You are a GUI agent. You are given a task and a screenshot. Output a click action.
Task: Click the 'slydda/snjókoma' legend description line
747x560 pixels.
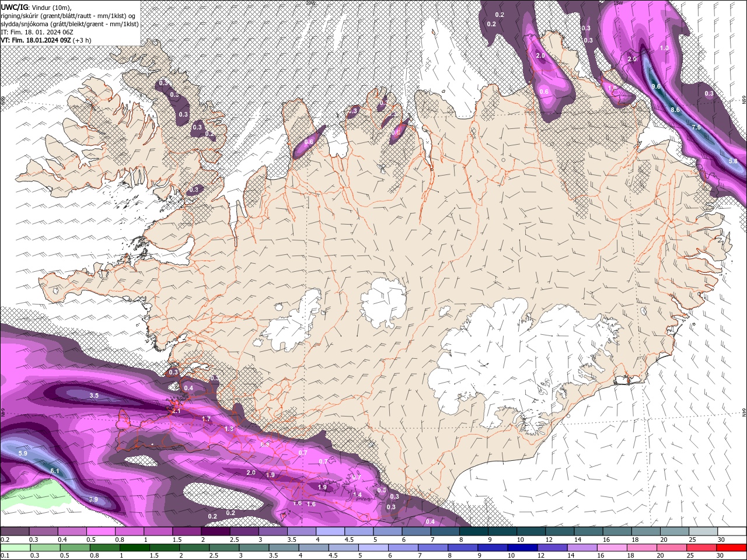(69, 24)
